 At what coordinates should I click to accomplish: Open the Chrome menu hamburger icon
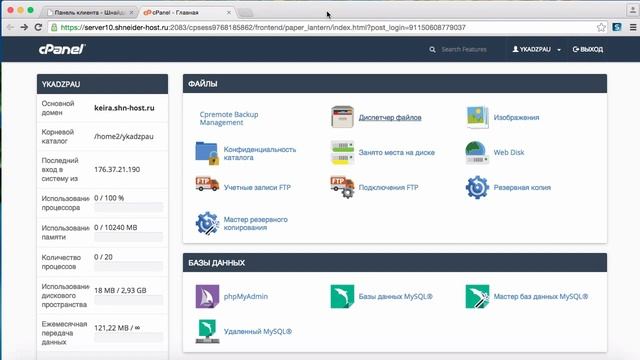(x=633, y=27)
